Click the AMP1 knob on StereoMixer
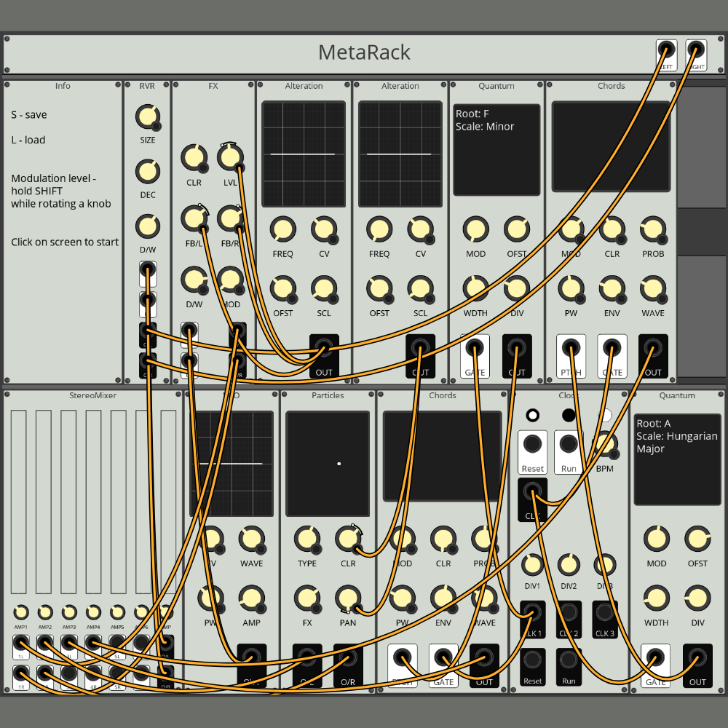 point(21,612)
